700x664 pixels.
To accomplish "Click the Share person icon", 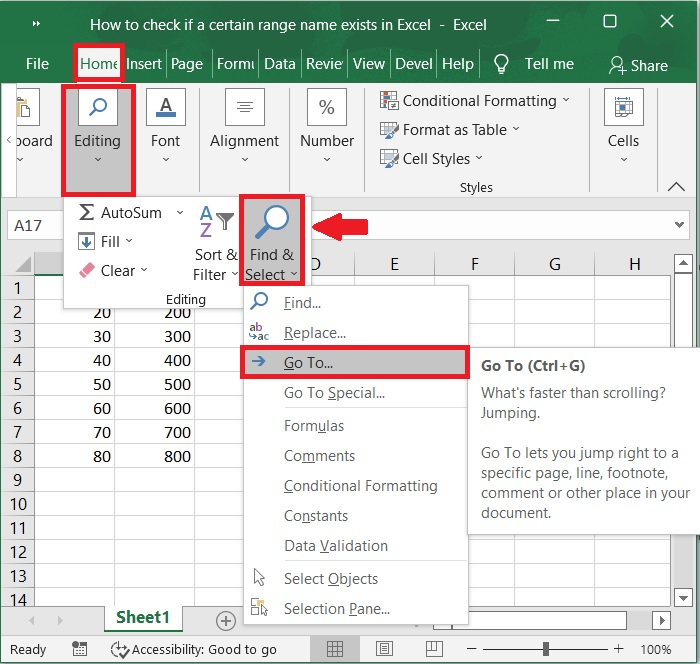I will 617,65.
